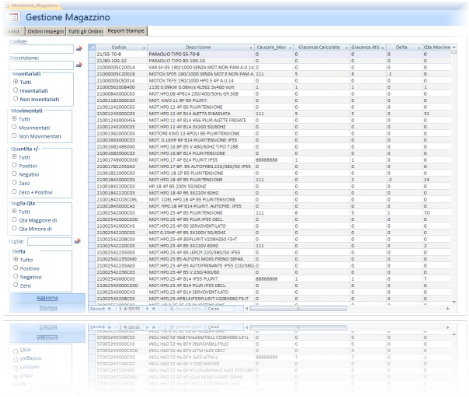Viewport: 469px width, 397px height.
Task: Click the Codice input field
Action: click(41, 49)
